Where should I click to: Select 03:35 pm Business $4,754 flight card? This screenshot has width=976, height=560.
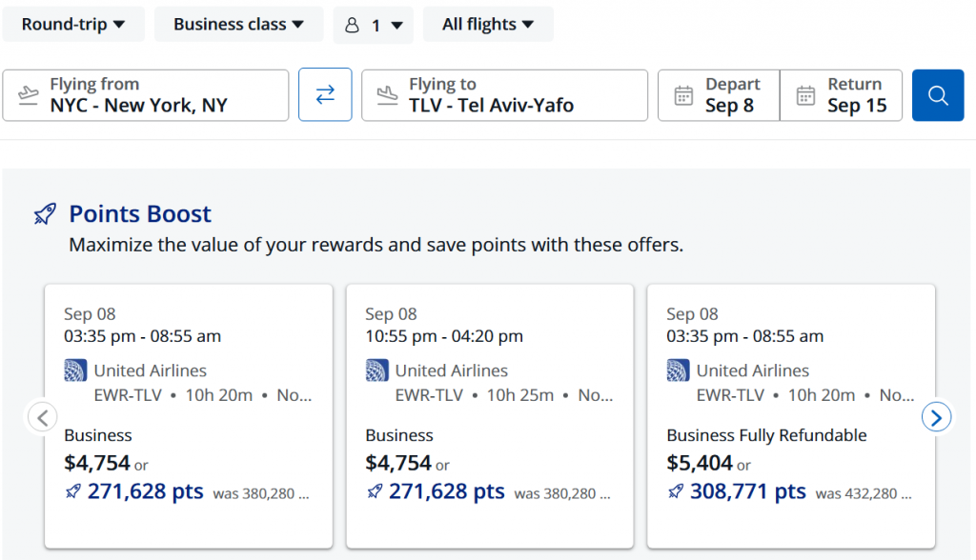[189, 416]
